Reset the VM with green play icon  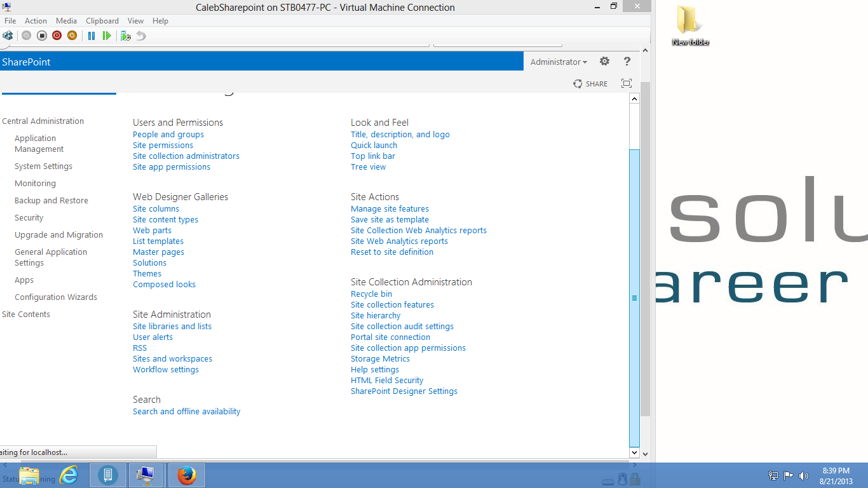tap(107, 36)
